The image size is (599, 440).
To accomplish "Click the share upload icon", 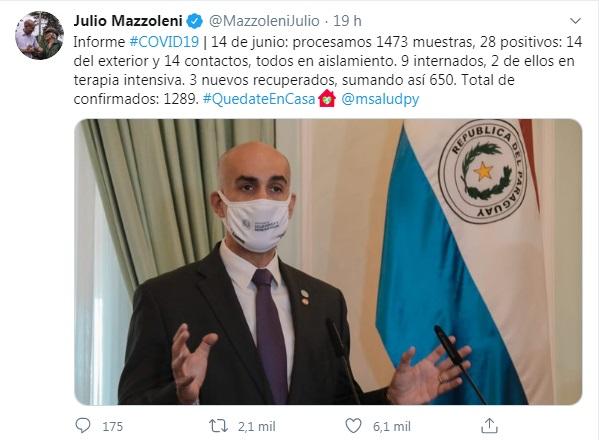I will tap(489, 425).
